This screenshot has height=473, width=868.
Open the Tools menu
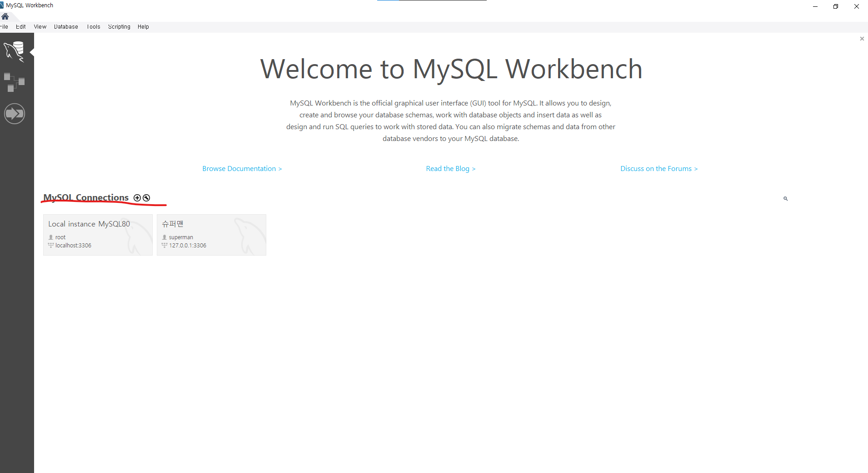[x=94, y=27]
